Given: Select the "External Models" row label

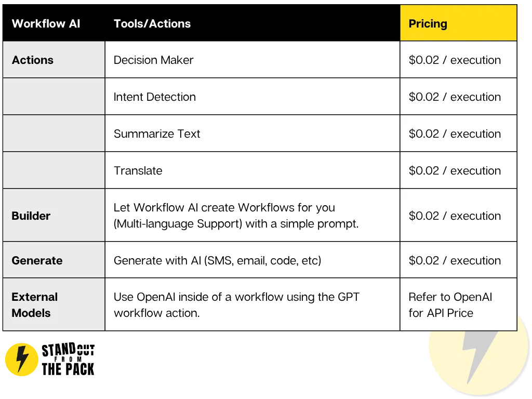Looking at the screenshot, I should [x=35, y=305].
